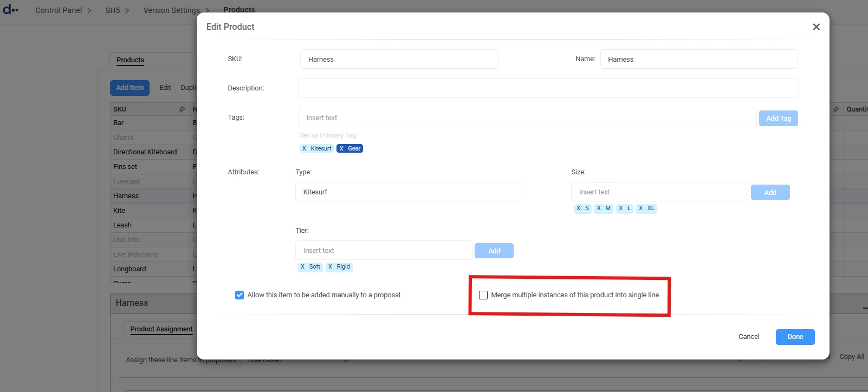Open Control Panel breadcrumb

tap(59, 10)
